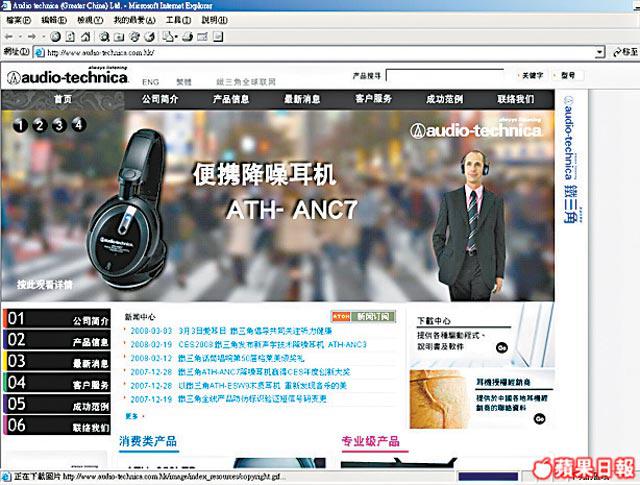Open the 檢視(V) menu

tap(90, 20)
